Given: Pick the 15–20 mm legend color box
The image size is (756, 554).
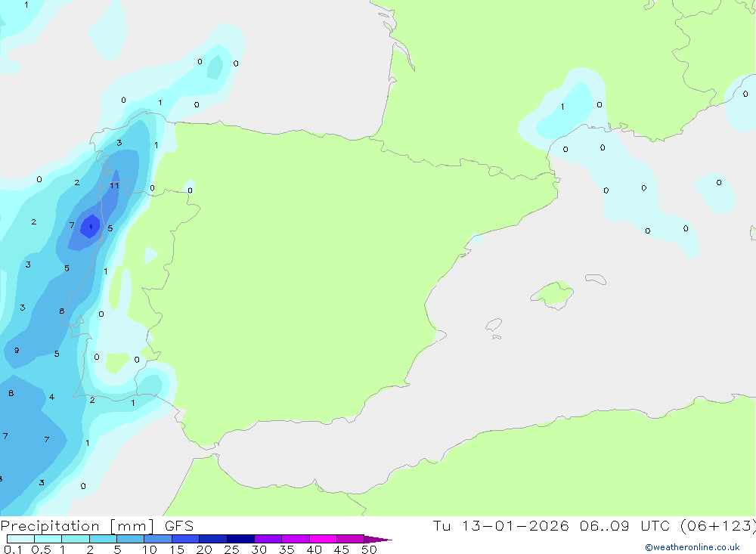Looking at the screenshot, I should pos(186,539).
